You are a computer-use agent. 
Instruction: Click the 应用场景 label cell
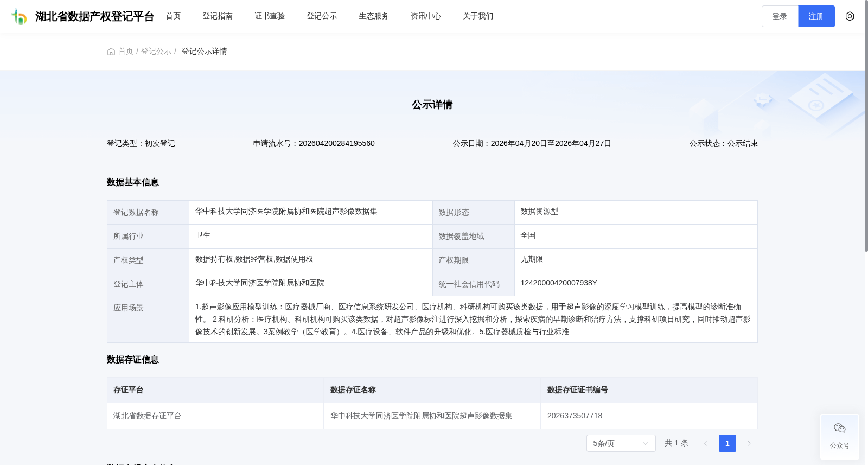148,319
